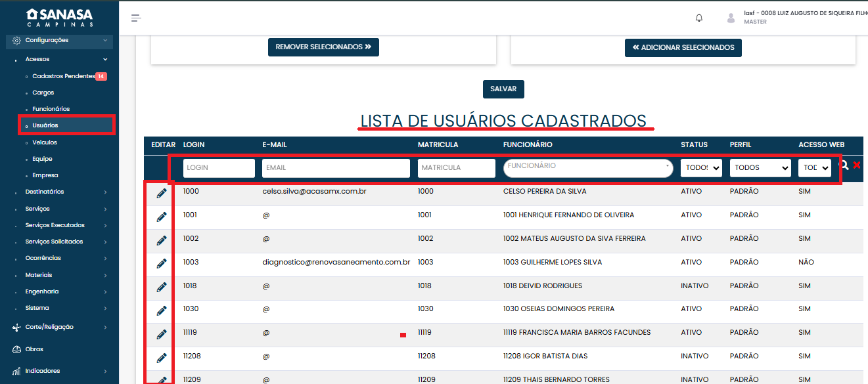Click the notification bell icon
The width and height of the screenshot is (868, 384).
pyautogui.click(x=699, y=18)
